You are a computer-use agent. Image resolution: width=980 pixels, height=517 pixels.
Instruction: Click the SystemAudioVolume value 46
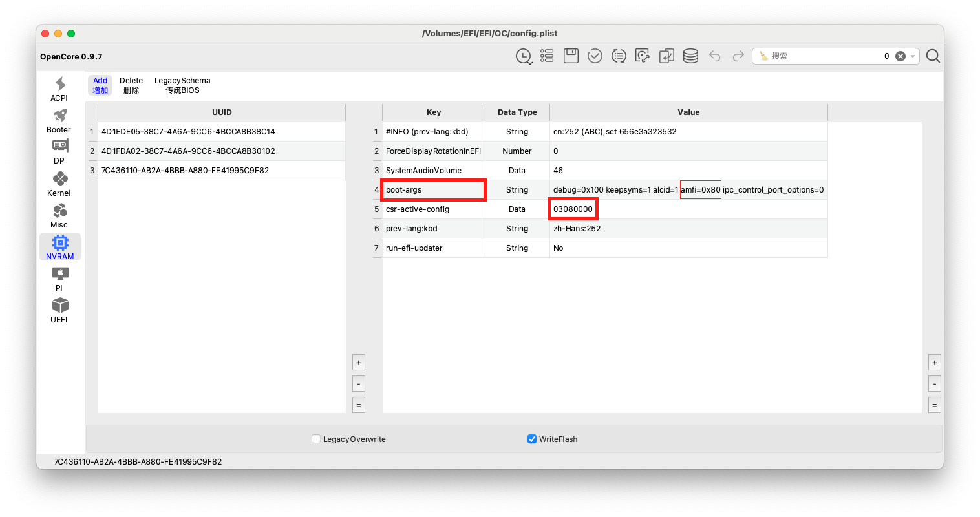688,171
